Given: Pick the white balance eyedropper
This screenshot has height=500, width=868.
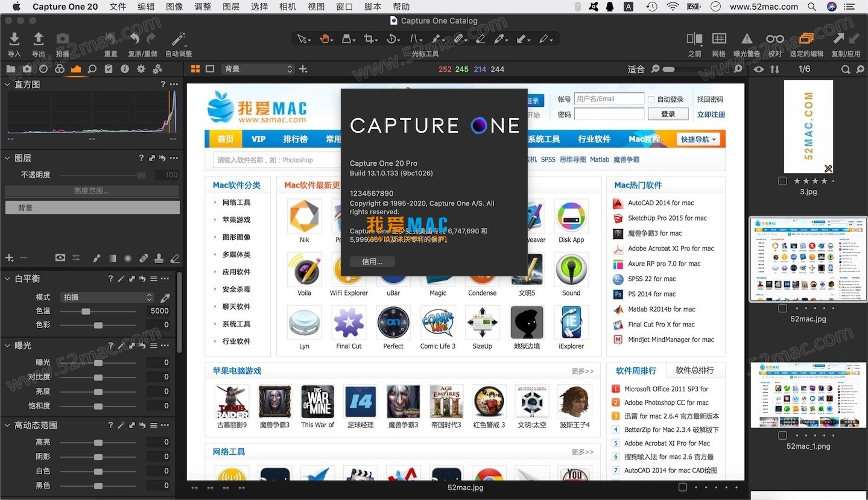Looking at the screenshot, I should [x=165, y=297].
